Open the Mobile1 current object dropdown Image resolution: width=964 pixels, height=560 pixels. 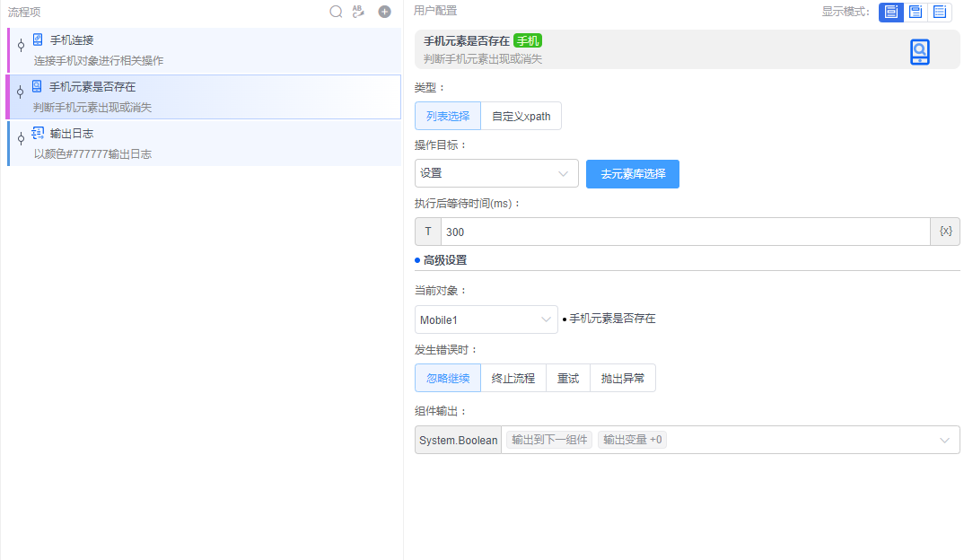pyautogui.click(x=486, y=319)
